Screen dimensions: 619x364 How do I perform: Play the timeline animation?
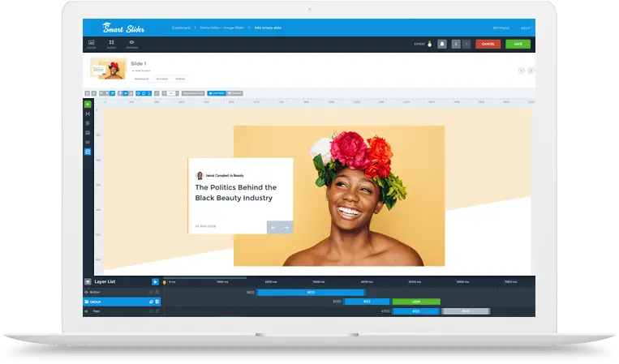(155, 282)
